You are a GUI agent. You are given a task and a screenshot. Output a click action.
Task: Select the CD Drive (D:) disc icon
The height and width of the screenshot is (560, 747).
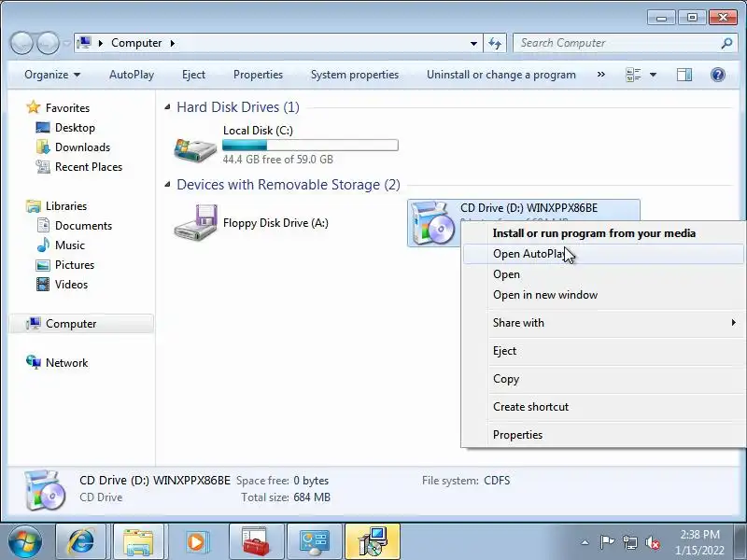[x=432, y=223]
